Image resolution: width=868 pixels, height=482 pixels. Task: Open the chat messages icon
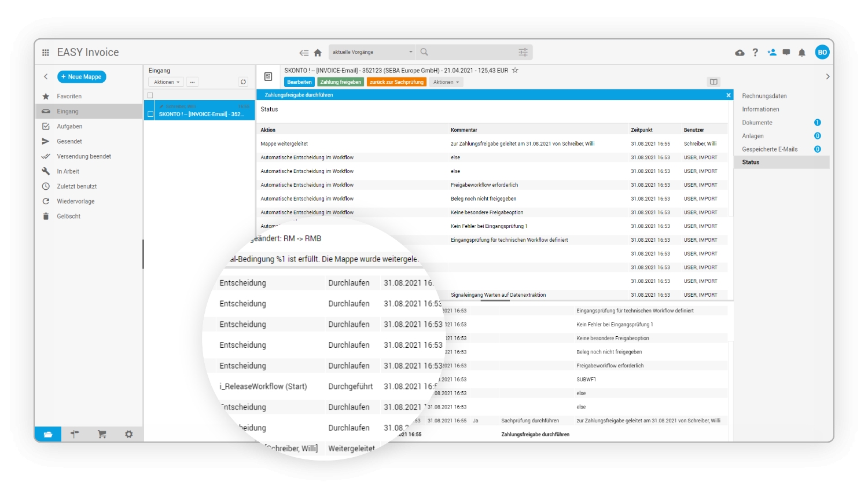[x=786, y=52]
